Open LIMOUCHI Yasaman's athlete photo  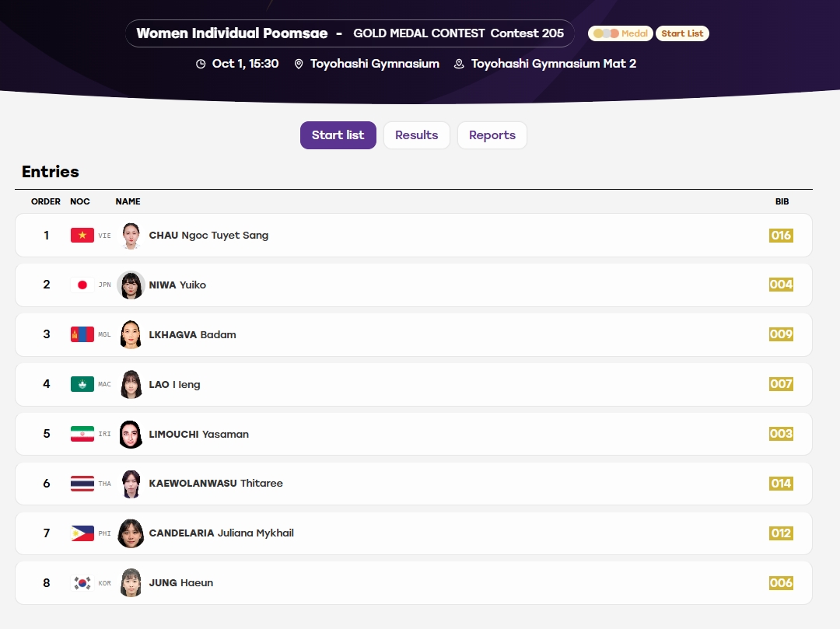(131, 434)
